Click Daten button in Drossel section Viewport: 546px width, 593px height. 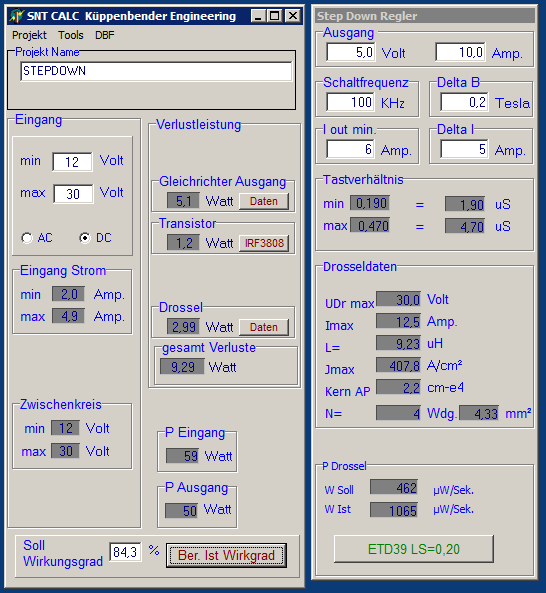(x=264, y=327)
